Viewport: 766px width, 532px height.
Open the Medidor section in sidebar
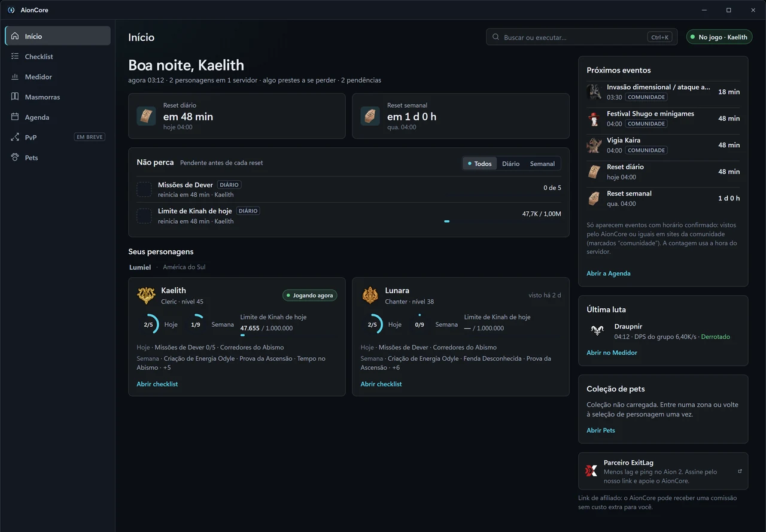click(x=57, y=77)
